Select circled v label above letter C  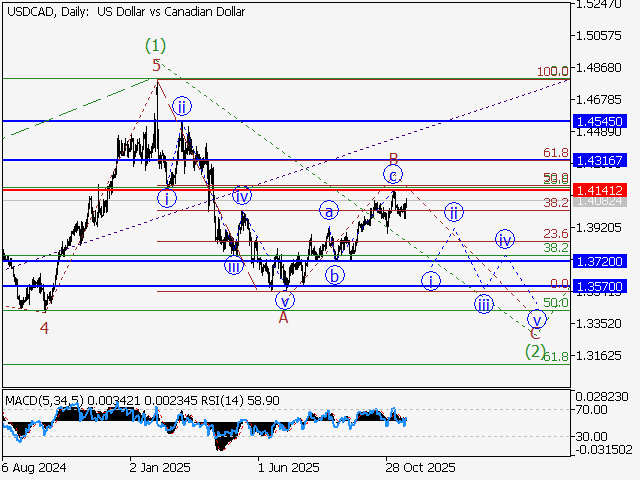point(537,319)
